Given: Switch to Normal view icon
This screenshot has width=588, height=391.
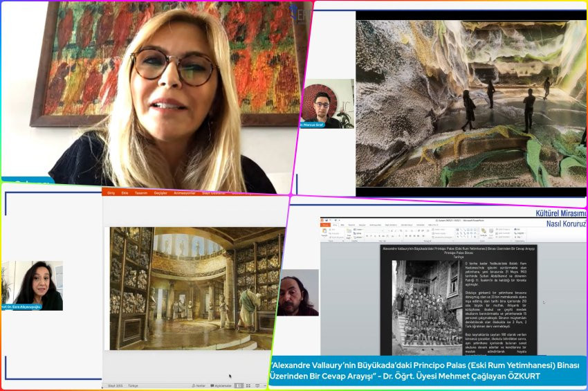Looking at the screenshot, I should click(x=239, y=385).
